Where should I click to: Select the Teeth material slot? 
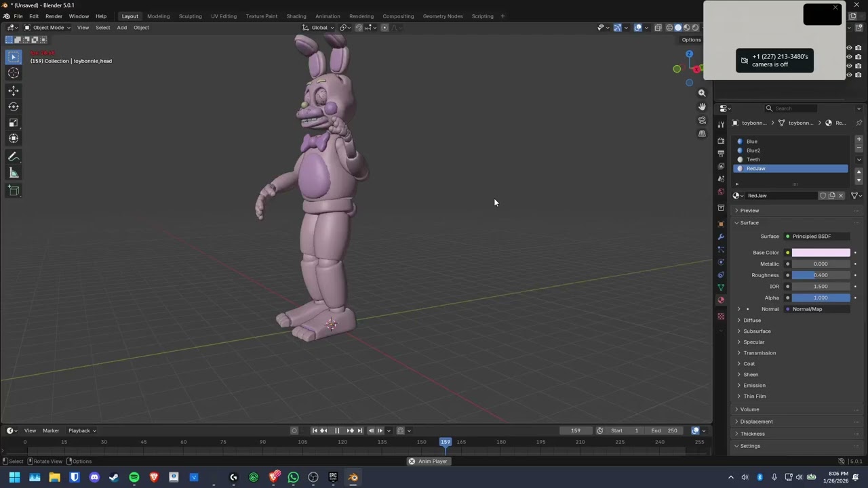(x=791, y=159)
